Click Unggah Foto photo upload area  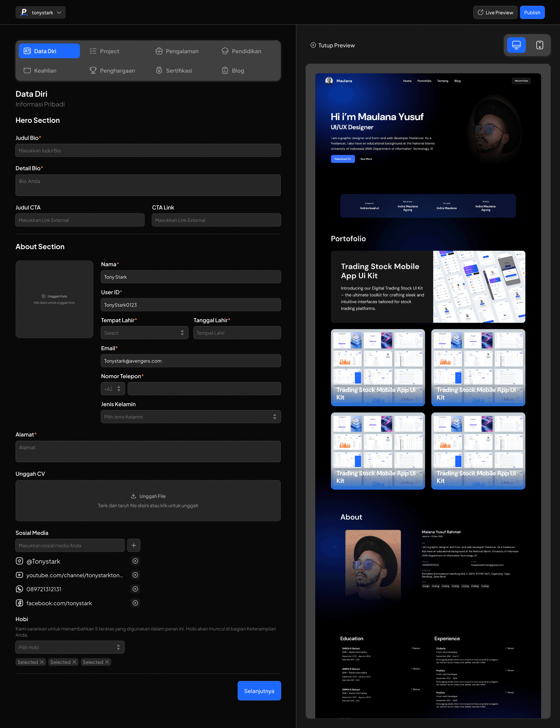pyautogui.click(x=54, y=299)
